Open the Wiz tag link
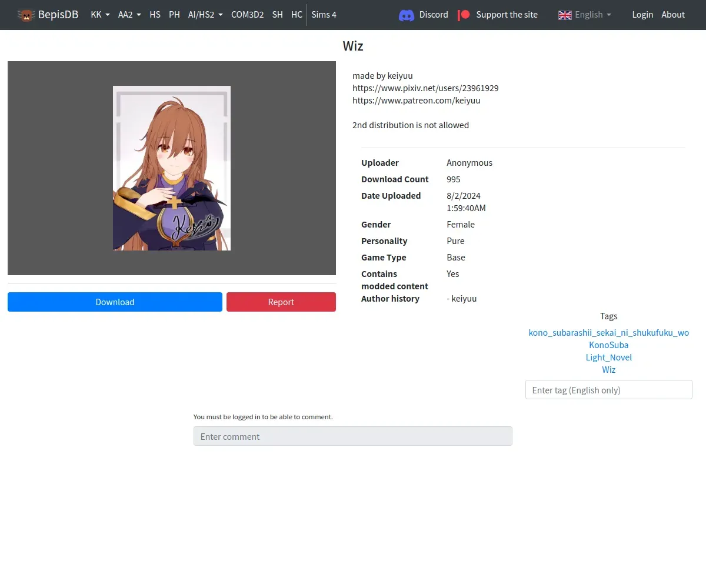The height and width of the screenshot is (588, 706). [x=609, y=370]
